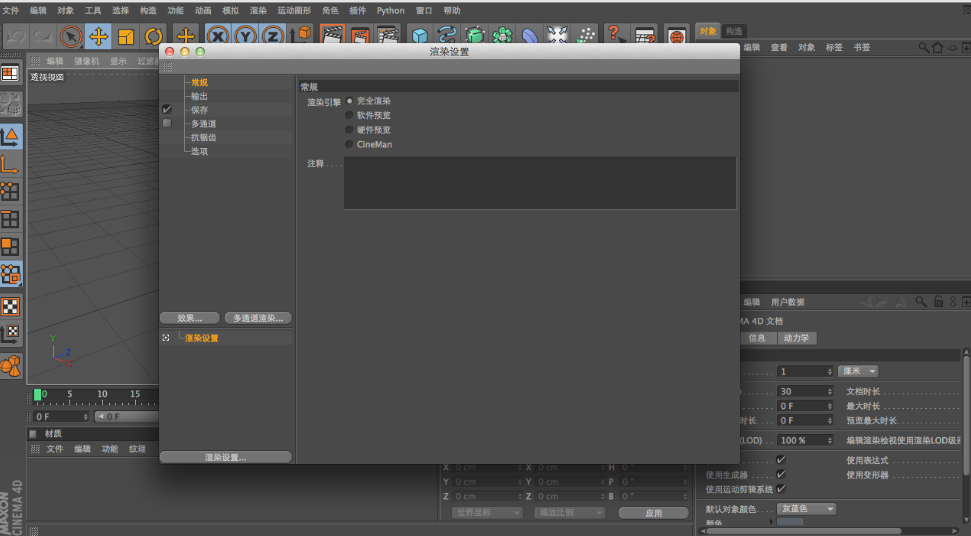Click the green NURBS generator icon

coord(474,35)
